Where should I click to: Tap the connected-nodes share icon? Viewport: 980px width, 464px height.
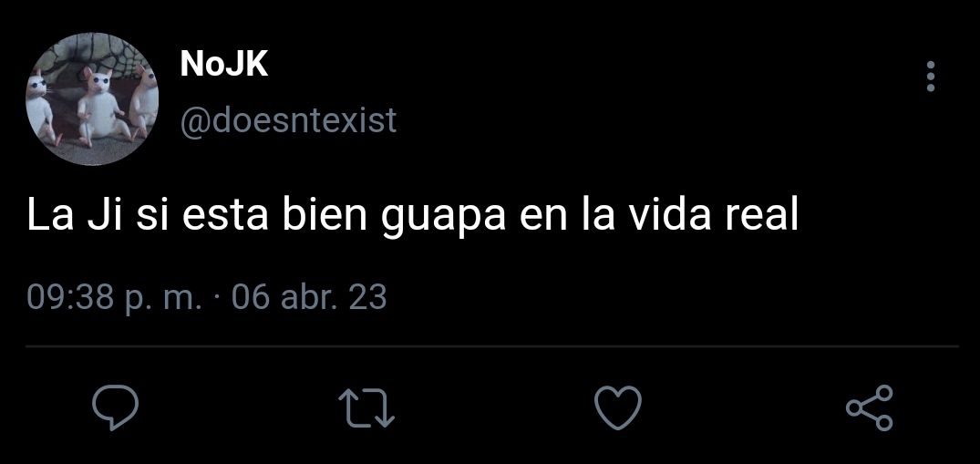[870, 407]
